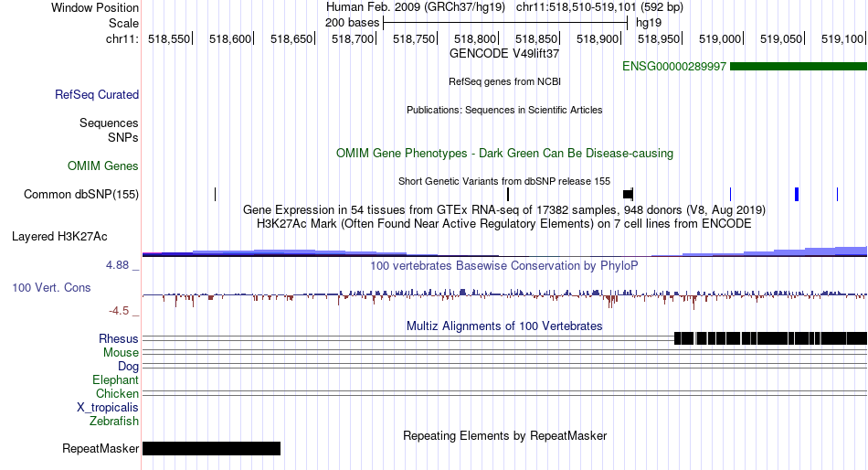Open the Common dbSNP(155) track label
The image size is (868, 470).
[x=81, y=194]
